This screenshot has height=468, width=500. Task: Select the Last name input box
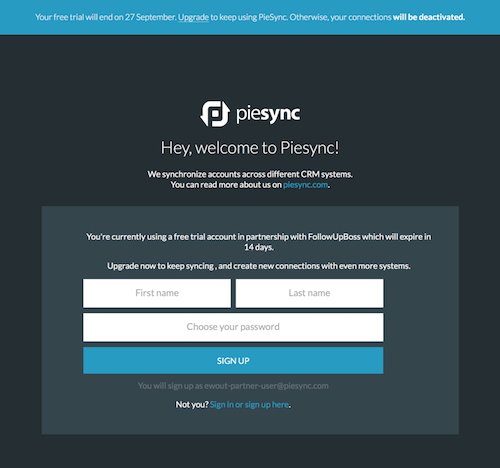[x=310, y=293]
